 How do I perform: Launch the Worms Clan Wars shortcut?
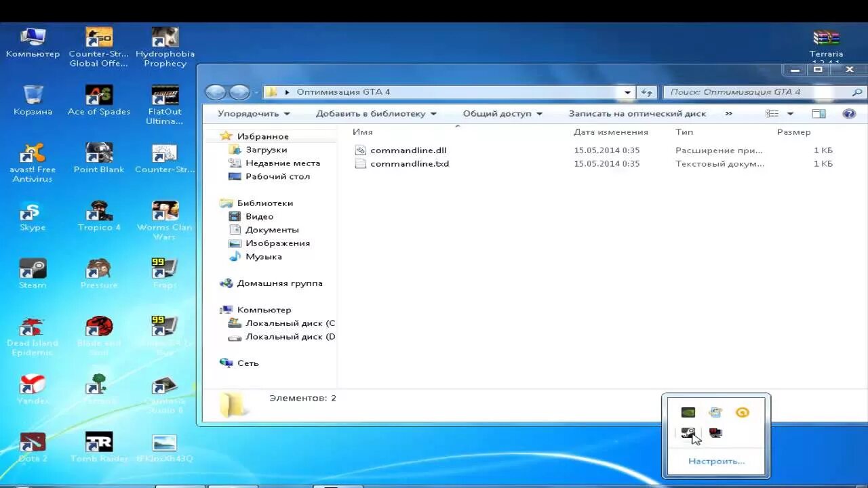pyautogui.click(x=165, y=221)
